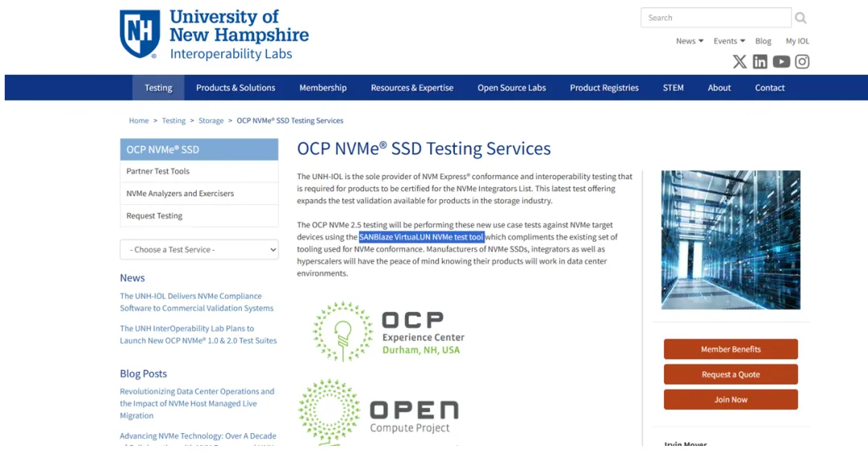The image size is (868, 454).
Task: Open the Open Source Labs menu
Action: pos(511,88)
